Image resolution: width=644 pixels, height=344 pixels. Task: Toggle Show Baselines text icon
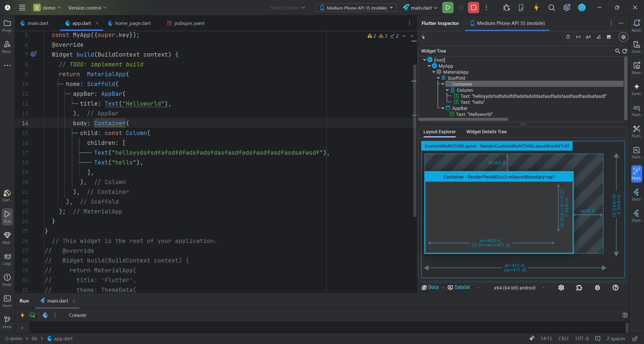[x=588, y=37]
